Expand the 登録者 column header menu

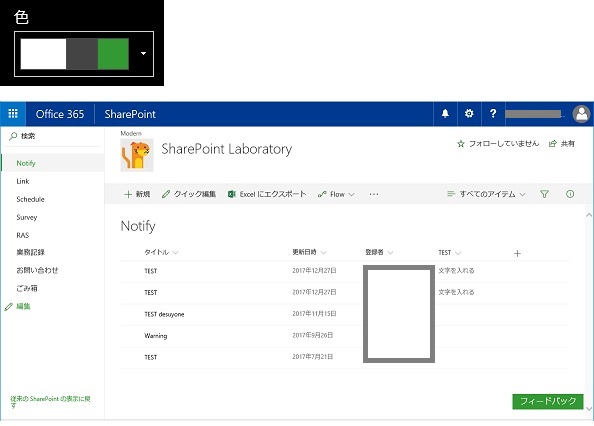click(x=390, y=253)
